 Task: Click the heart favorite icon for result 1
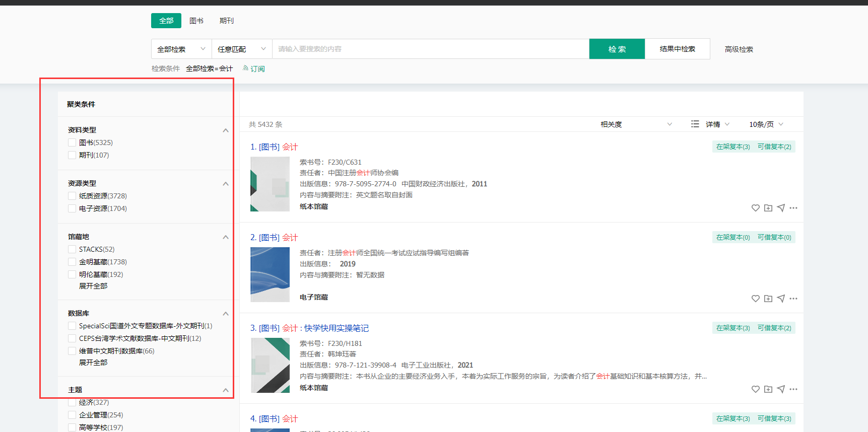(755, 208)
